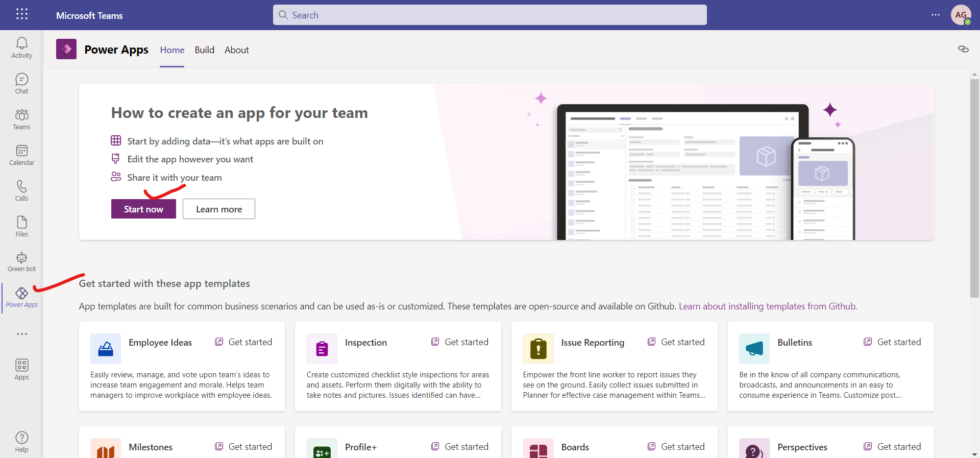Image resolution: width=980 pixels, height=458 pixels.
Task: Expand more apps ellipsis in sidebar
Action: [21, 334]
